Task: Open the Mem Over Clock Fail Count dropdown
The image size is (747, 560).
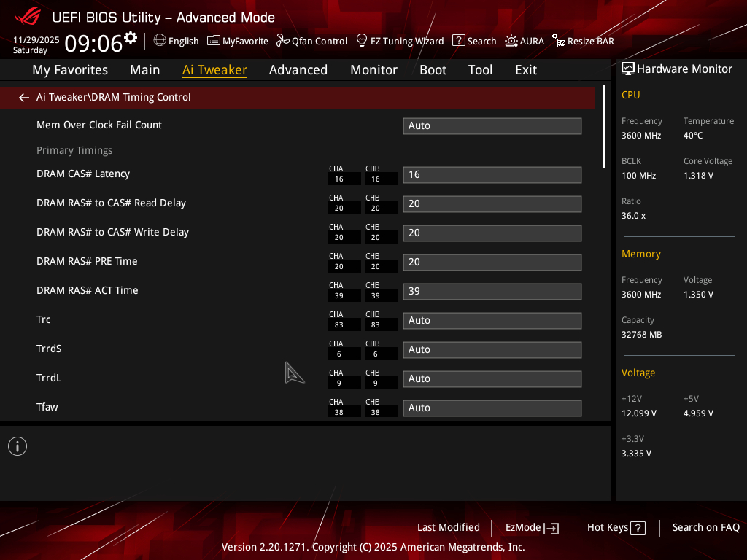Action: click(x=492, y=125)
